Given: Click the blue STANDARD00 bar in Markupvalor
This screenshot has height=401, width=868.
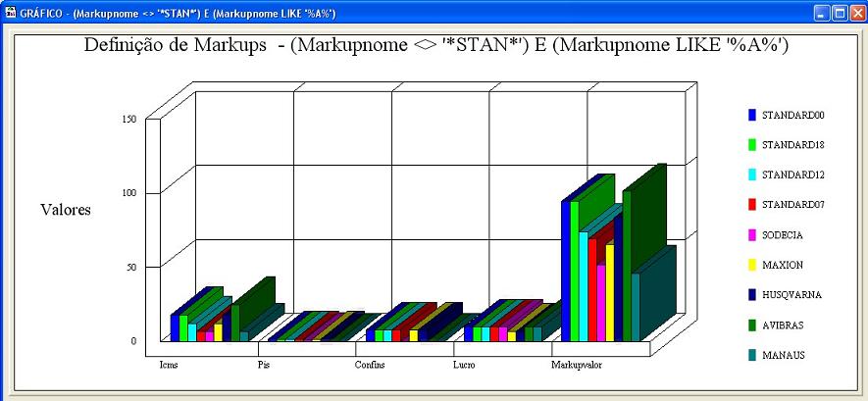Looking at the screenshot, I should pyautogui.click(x=566, y=271).
